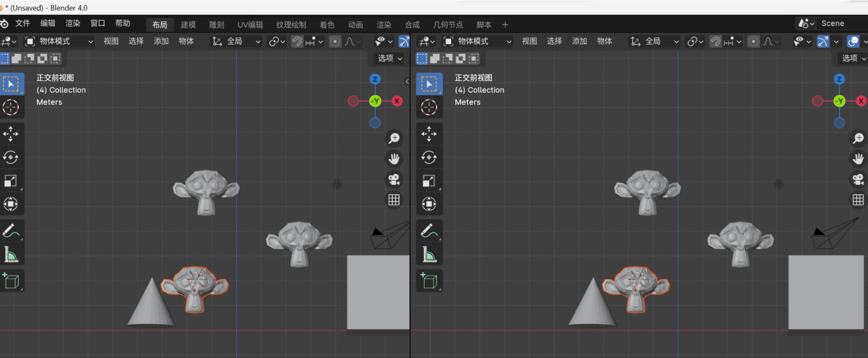This screenshot has height=358, width=868.
Task: Toggle gizmo display in left viewport header
Action: [404, 41]
